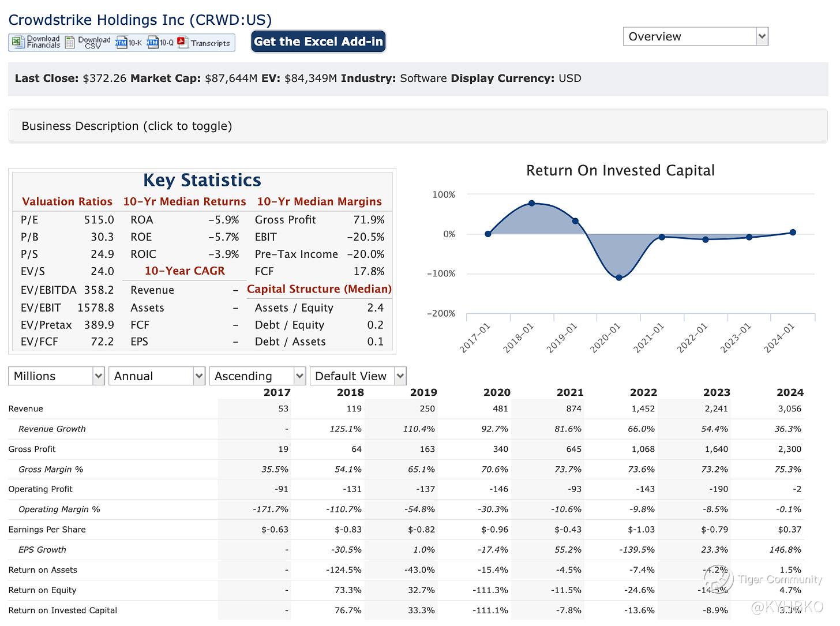The image size is (840, 626).
Task: Click the 2024 gross profit value 2,300
Action: 790,449
